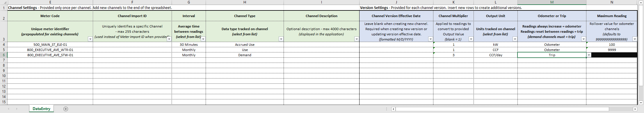Screen dimensions: 644x113
Task: Select the Channel Multiplier value 3
Action: pos(453,55)
